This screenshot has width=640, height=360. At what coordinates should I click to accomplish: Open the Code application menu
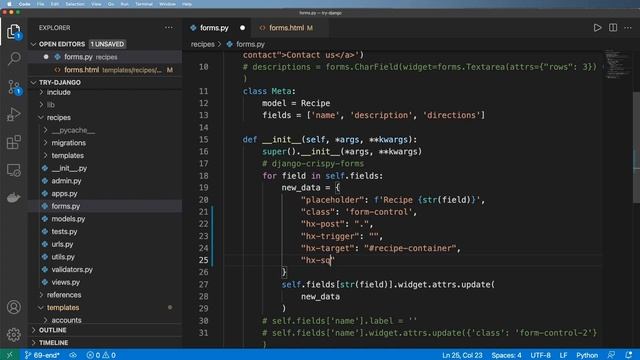(x=24, y=4)
